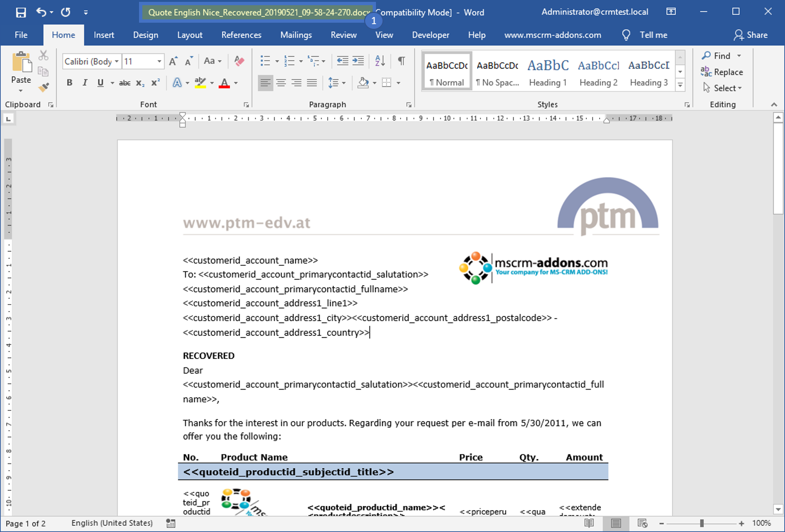Click Page 1 of 2 status
Screen dimensions: 785x532
[x=26, y=523]
